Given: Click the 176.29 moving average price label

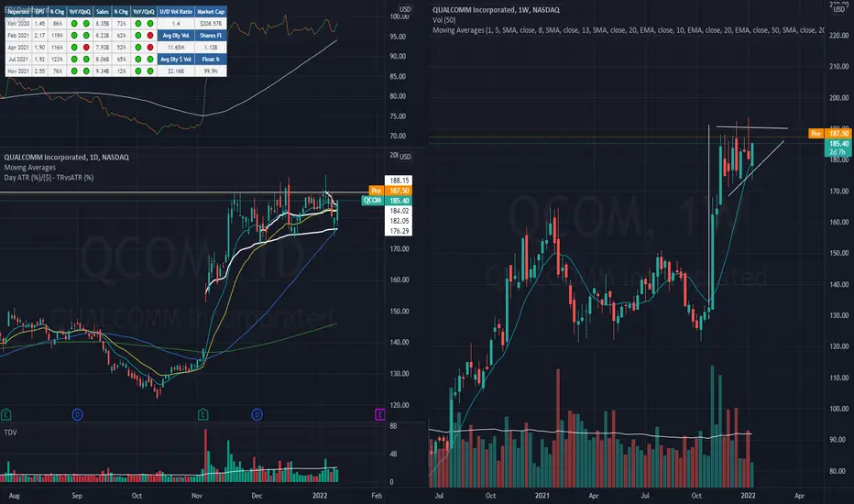Looking at the screenshot, I should [x=399, y=231].
